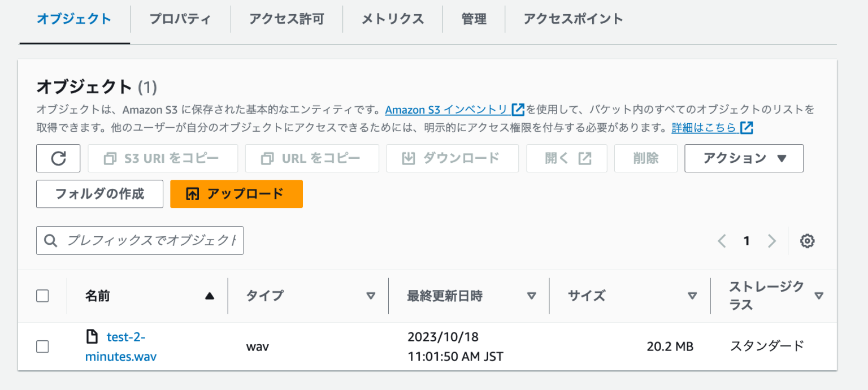Switch to the プロパティ tab
Image resolution: width=868 pixels, height=390 pixels.
pos(180,19)
